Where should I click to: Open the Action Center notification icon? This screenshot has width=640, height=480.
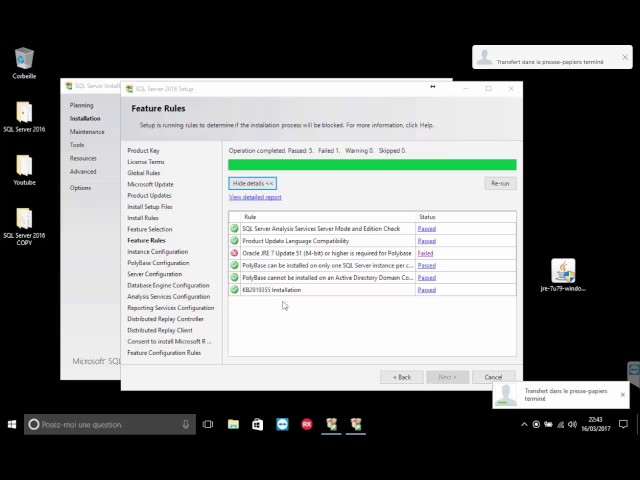coord(623,424)
